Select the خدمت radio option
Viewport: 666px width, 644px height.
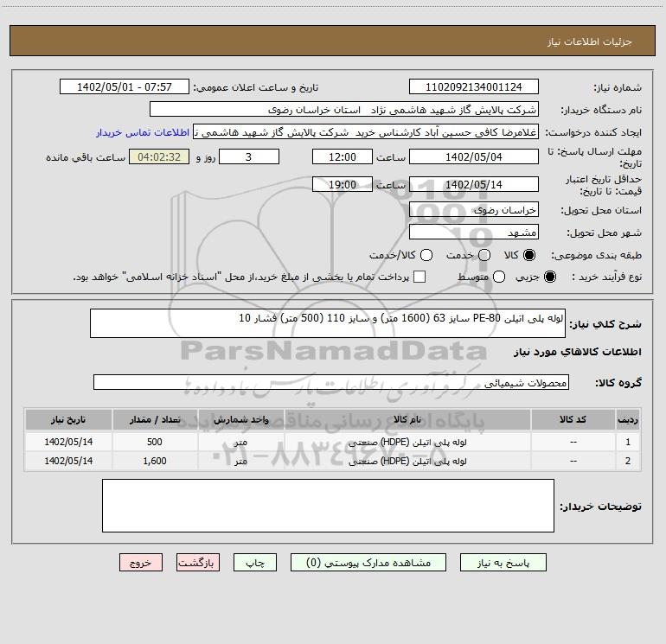point(483,255)
